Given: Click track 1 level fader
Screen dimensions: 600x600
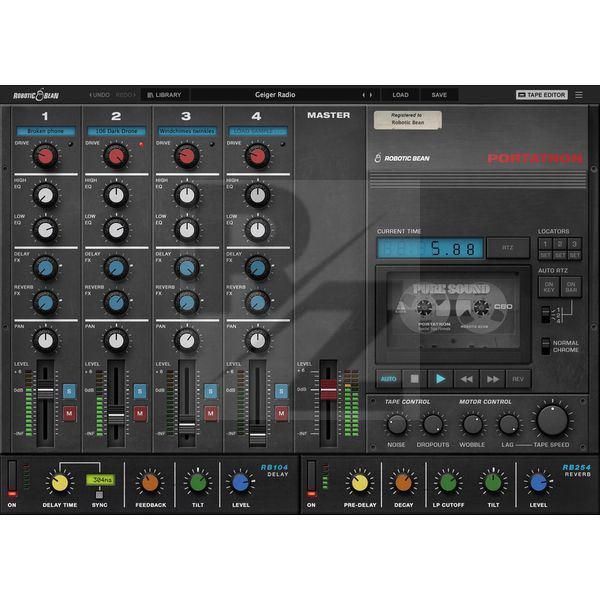Looking at the screenshot, I should 46,391.
